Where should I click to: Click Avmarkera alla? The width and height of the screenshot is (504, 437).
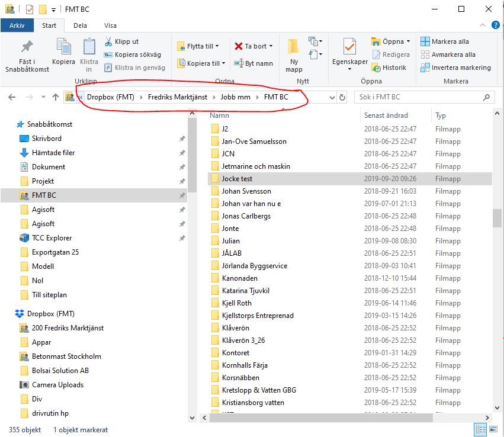(x=448, y=54)
